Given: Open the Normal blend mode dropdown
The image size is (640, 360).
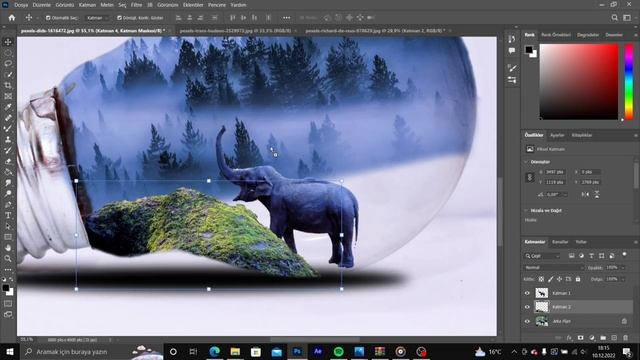Looking at the screenshot, I should pyautogui.click(x=554, y=268).
